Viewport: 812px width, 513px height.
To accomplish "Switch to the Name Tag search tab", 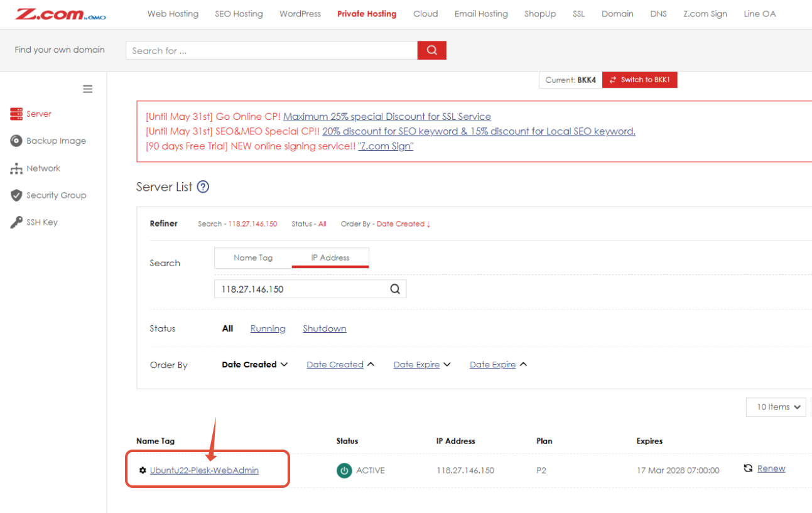I will coord(253,257).
